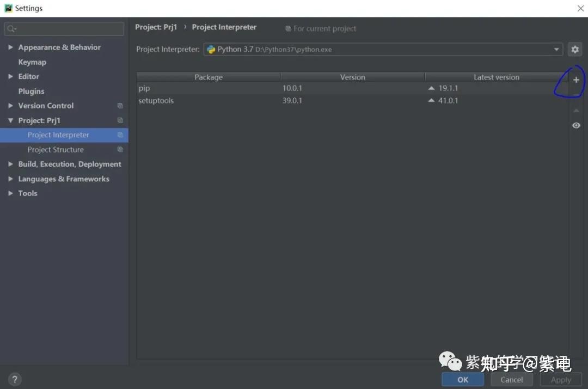Open the Plugins settings page

[31, 91]
